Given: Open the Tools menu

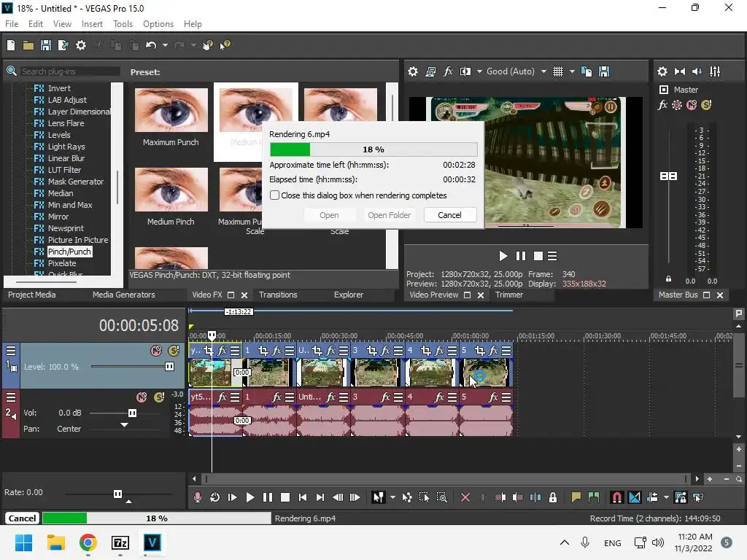Looking at the screenshot, I should [123, 24].
